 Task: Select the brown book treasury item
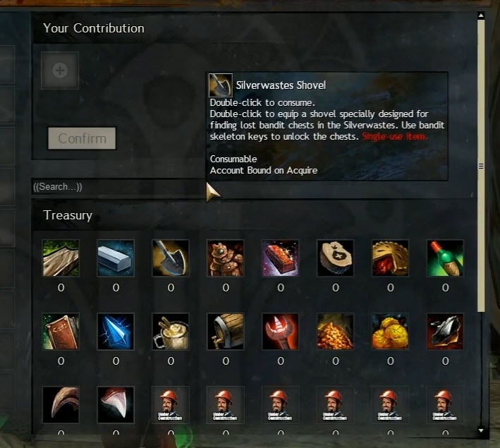(x=61, y=331)
